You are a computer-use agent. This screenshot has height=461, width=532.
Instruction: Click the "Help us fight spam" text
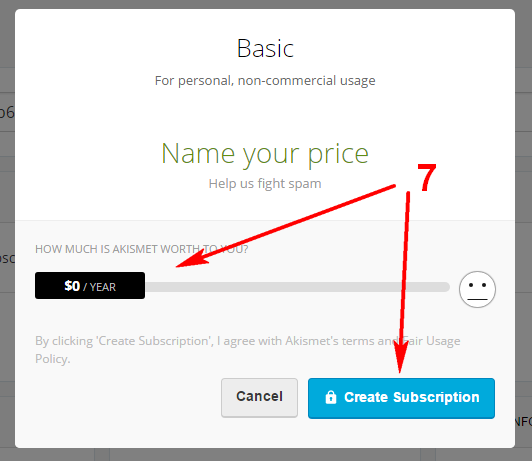tap(265, 184)
